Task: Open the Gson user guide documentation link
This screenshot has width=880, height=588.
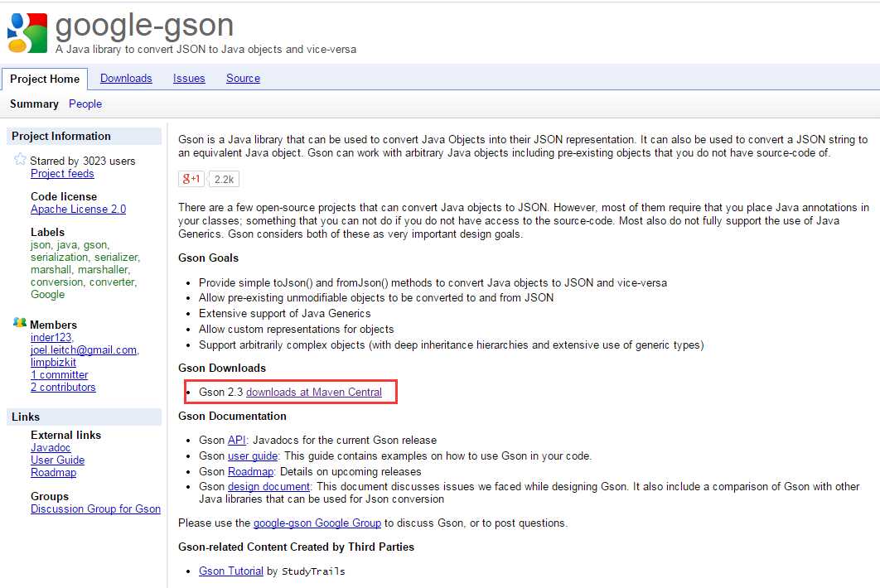Action: coord(253,455)
